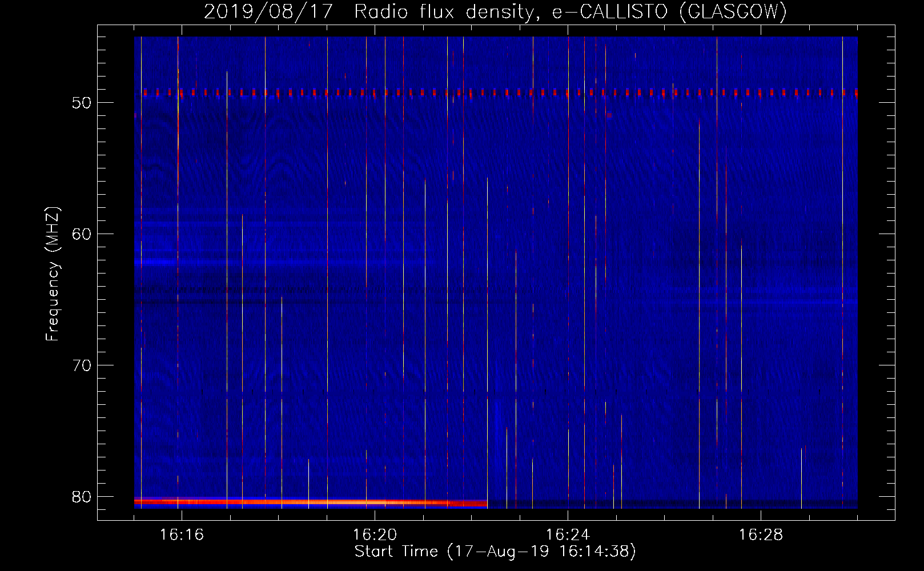924x571 pixels.
Task: Select the 80 MHz frequency tick label
Action: [x=82, y=497]
